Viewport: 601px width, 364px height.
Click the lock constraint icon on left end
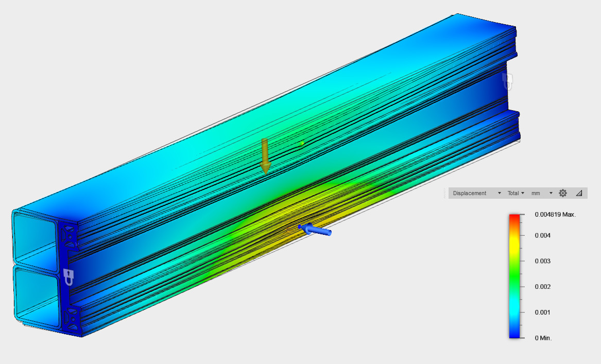[x=68, y=276]
